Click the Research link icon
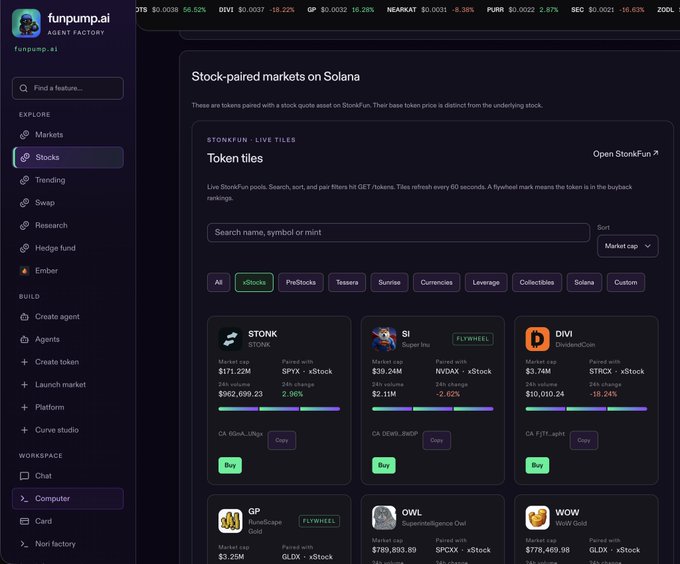 (24, 225)
